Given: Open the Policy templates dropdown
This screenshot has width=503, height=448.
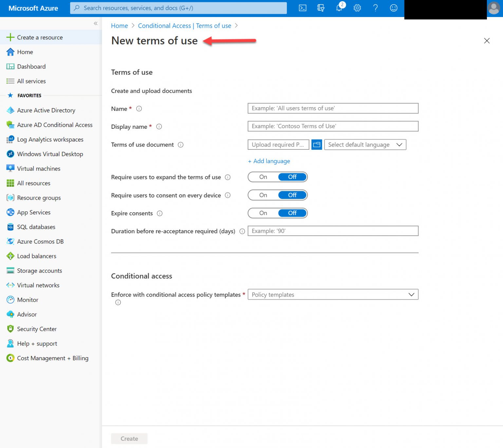Looking at the screenshot, I should click(333, 294).
